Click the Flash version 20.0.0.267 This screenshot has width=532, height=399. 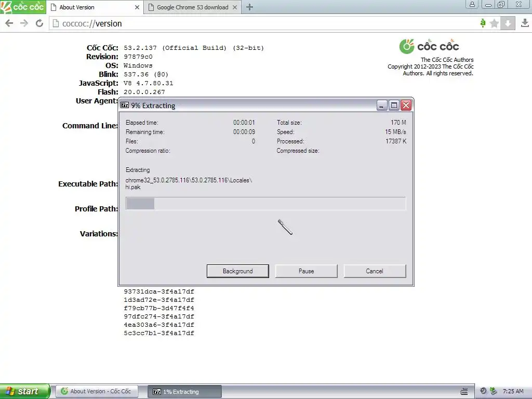pyautogui.click(x=144, y=92)
